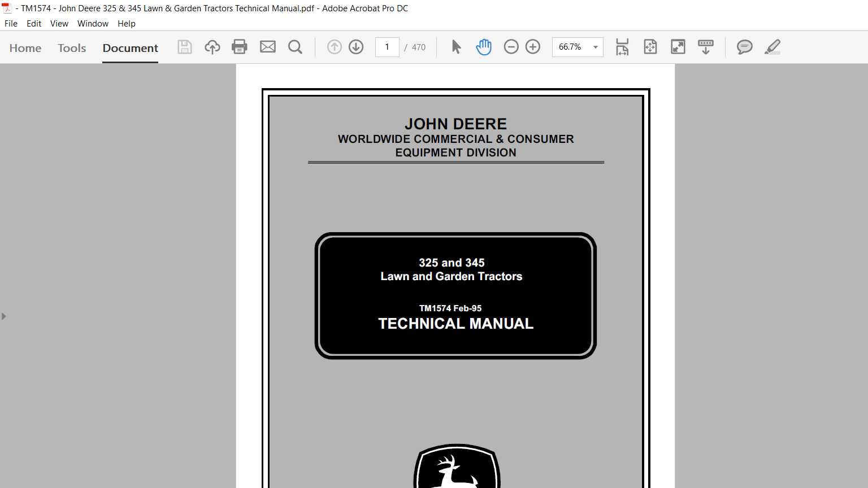Select the Document tab
This screenshot has height=488, width=868.
click(131, 48)
